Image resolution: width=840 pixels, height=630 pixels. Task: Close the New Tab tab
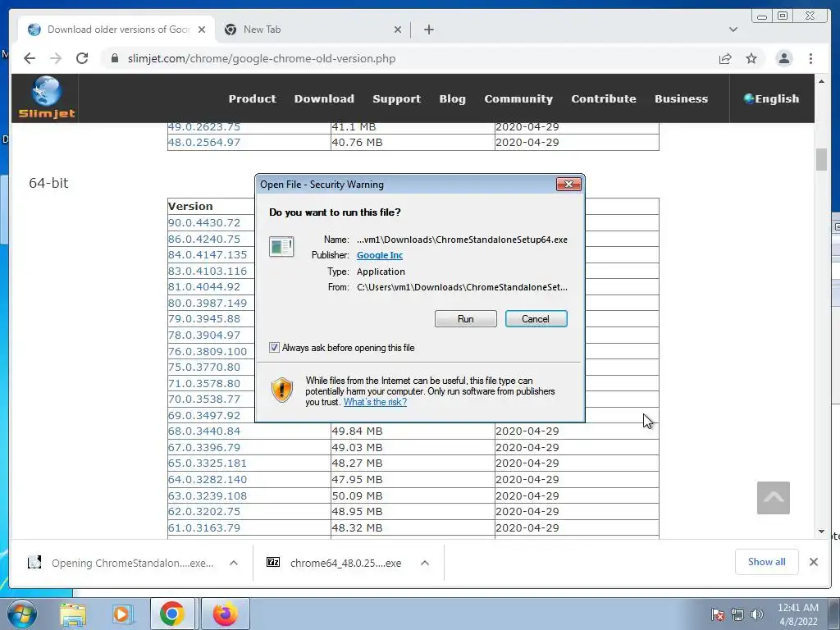(398, 30)
